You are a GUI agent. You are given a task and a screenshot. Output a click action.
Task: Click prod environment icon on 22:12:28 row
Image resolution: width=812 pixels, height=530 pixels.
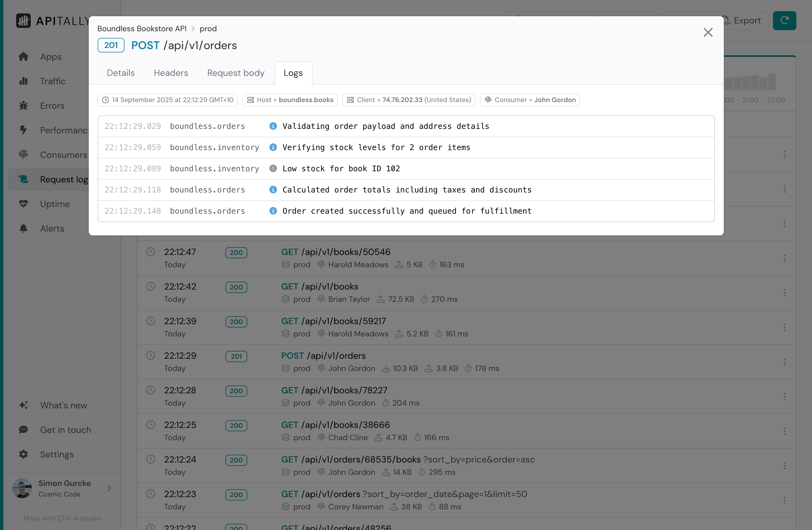(x=285, y=403)
